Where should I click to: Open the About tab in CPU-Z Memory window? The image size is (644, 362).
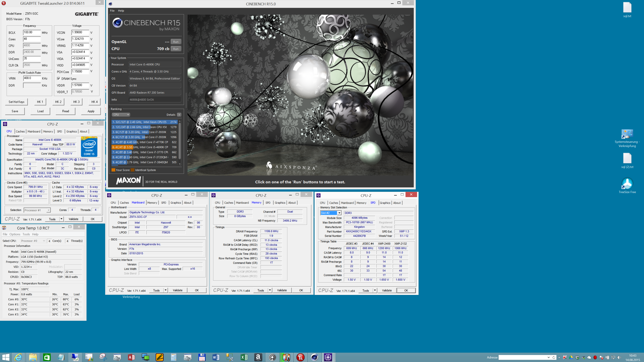[292, 203]
